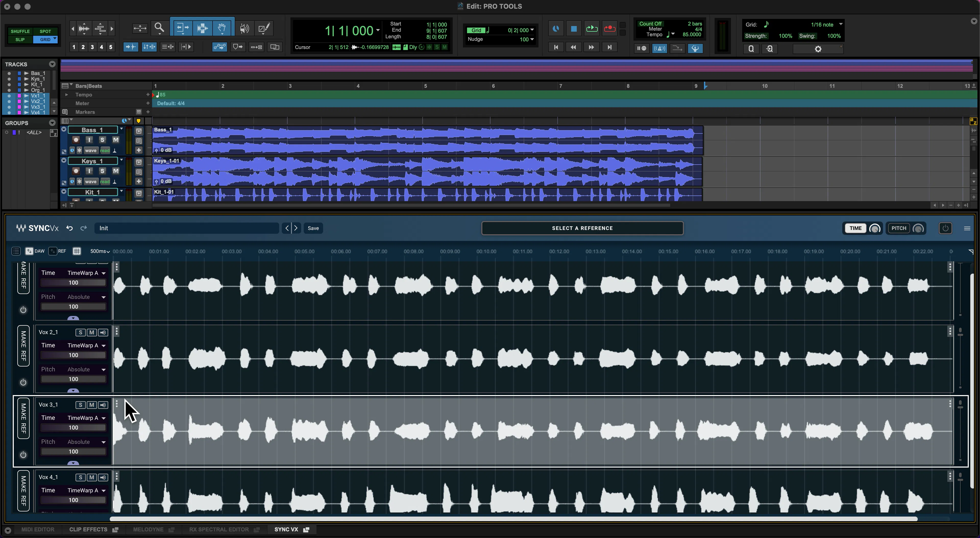Enable SLIP edit mode
The image size is (980, 538).
click(20, 40)
